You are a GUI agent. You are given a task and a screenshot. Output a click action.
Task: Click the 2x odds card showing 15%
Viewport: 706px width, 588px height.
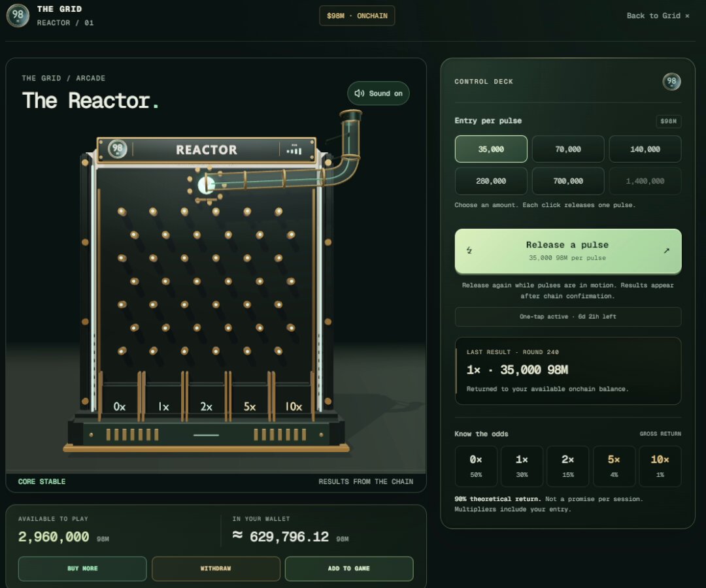[568, 466]
